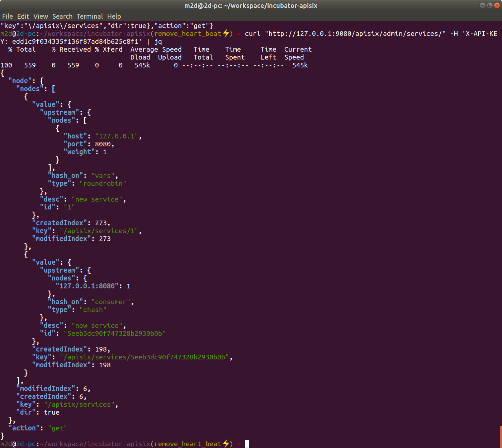The width and height of the screenshot is (502, 448).
Task: Click the createdIndex value 273
Action: pos(101,223)
